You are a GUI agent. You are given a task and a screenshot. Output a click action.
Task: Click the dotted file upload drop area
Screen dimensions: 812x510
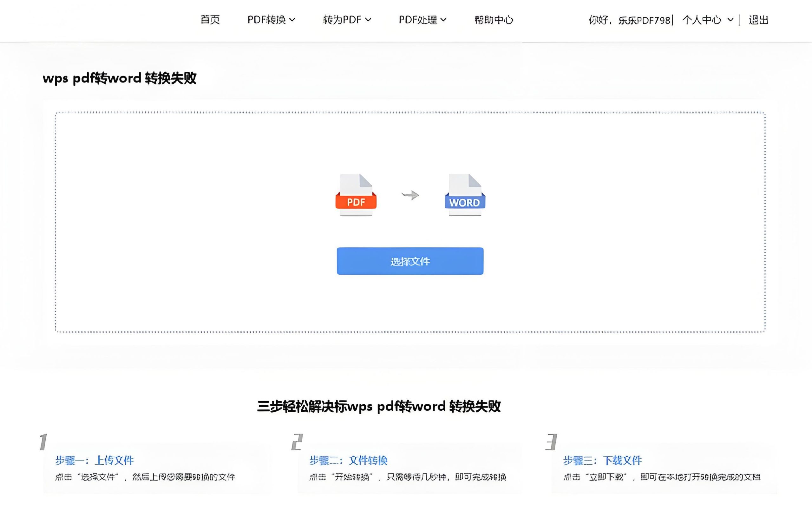click(410, 222)
